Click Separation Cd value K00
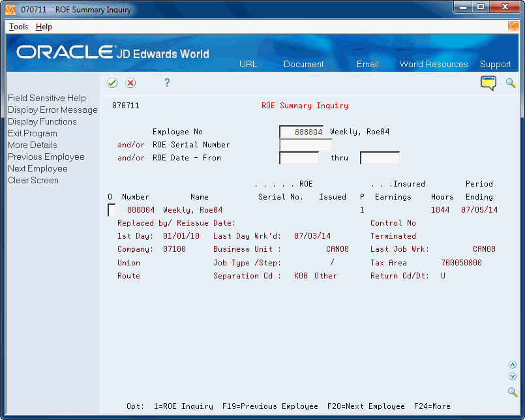 click(301, 276)
